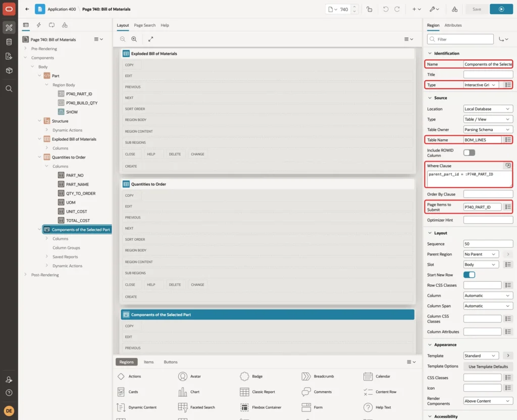Zoom in the layout view

pyautogui.click(x=134, y=39)
